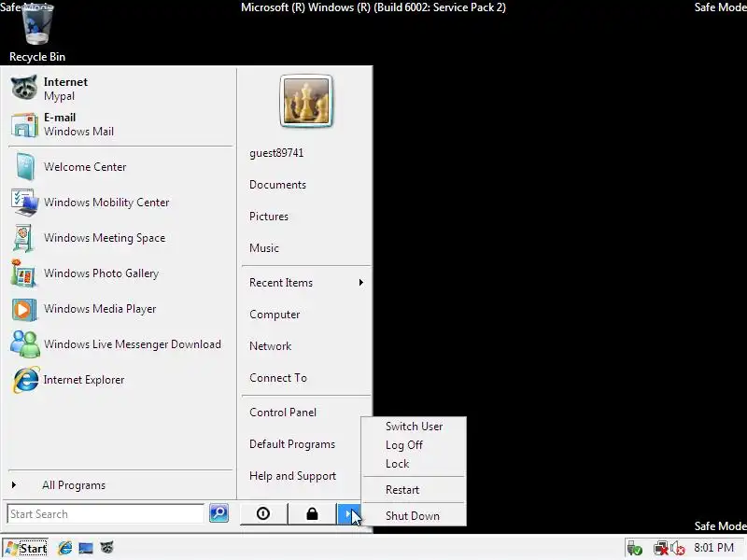The image size is (747, 560).
Task: Open the Windows Mail E-mail icon
Action: [x=24, y=124]
